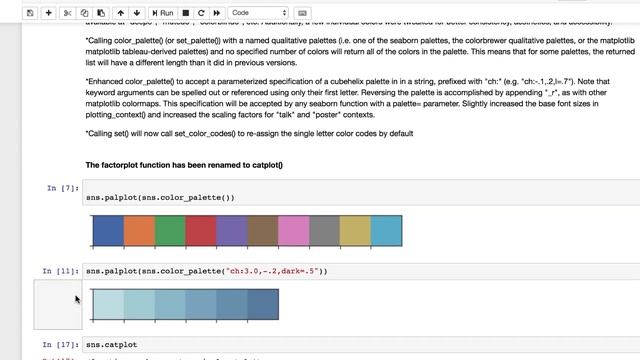Restart the kernel with circular arrow icon

[201, 13]
